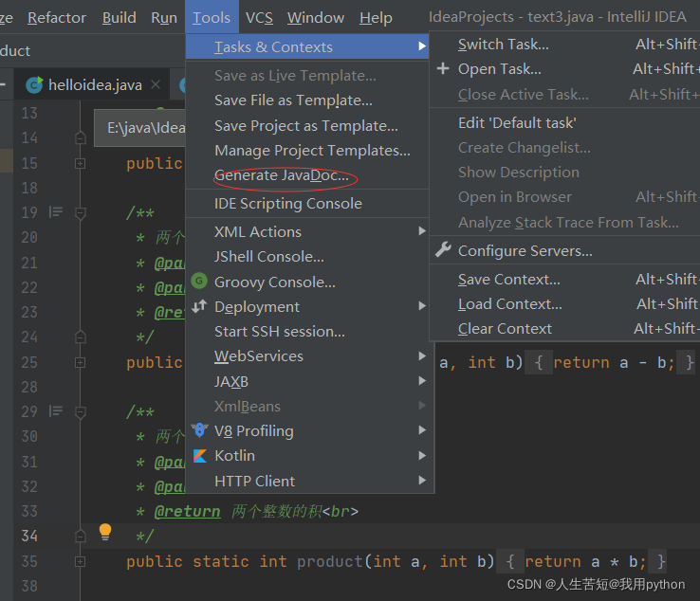Image resolution: width=700 pixels, height=601 pixels.
Task: Click the Deployment arrows icon
Action: pyautogui.click(x=199, y=306)
